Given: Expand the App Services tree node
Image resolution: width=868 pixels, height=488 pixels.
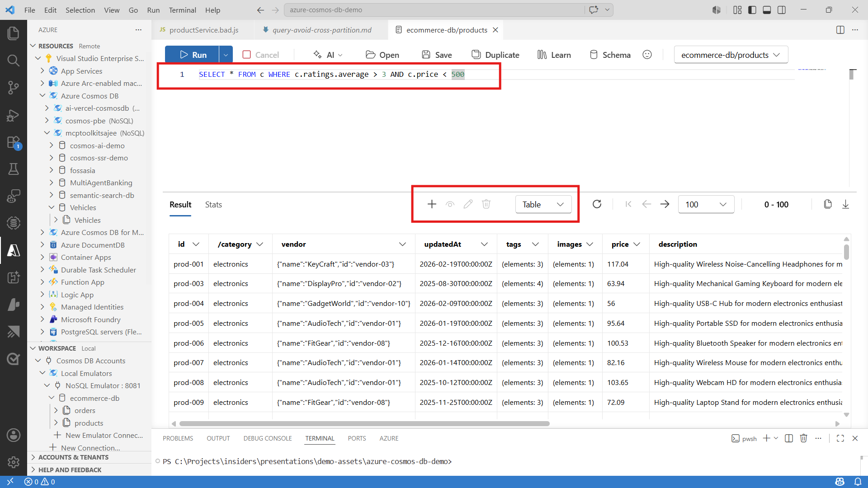Looking at the screenshot, I should [x=42, y=71].
